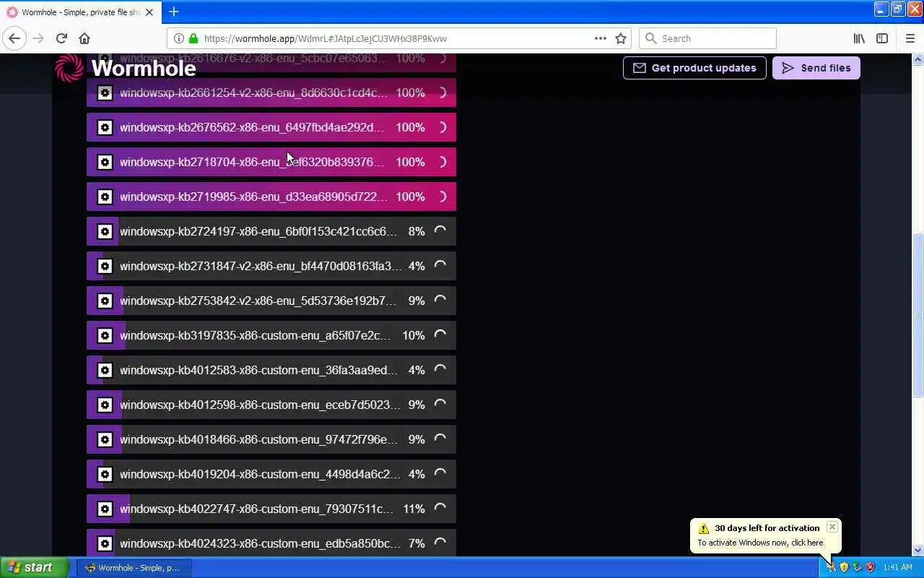Click kb2661254-v2 completed progress bar
The height and width of the screenshot is (578, 924).
271,92
